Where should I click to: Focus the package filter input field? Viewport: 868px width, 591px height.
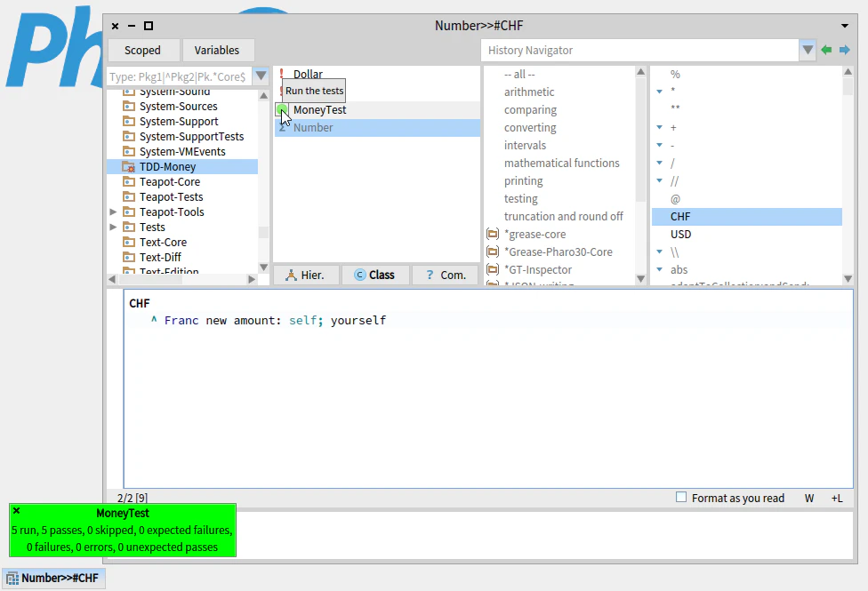(180, 76)
